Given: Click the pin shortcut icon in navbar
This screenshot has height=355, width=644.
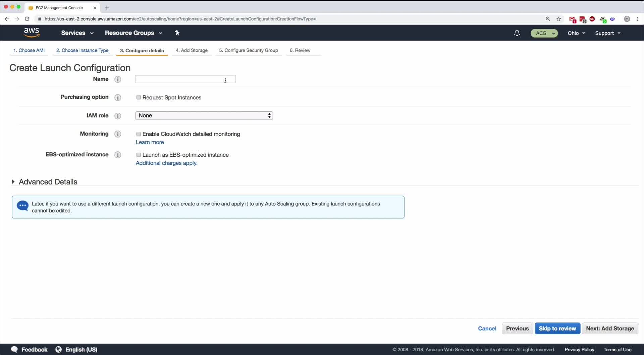Looking at the screenshot, I should 177,33.
